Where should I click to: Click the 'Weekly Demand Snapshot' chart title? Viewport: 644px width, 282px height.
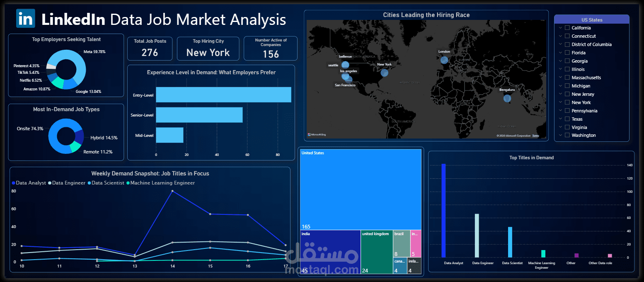(150, 174)
